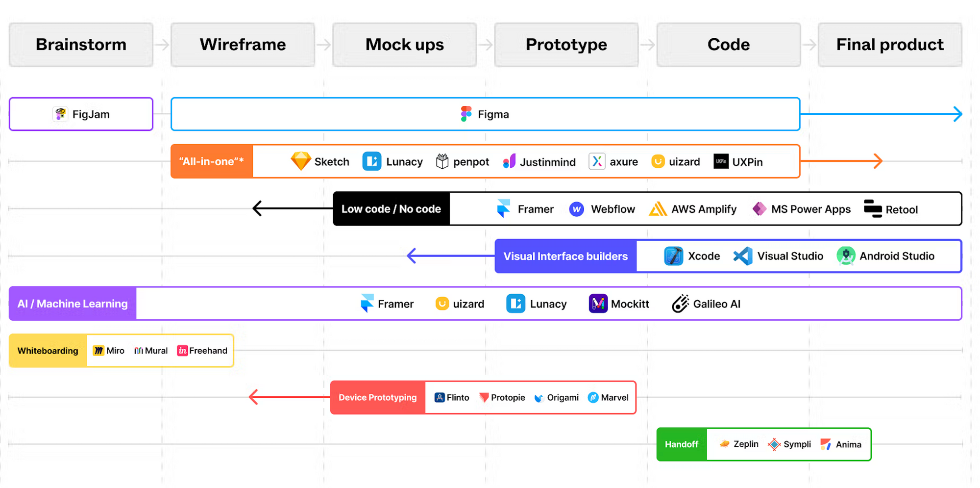Click the Anima icon

826,444
